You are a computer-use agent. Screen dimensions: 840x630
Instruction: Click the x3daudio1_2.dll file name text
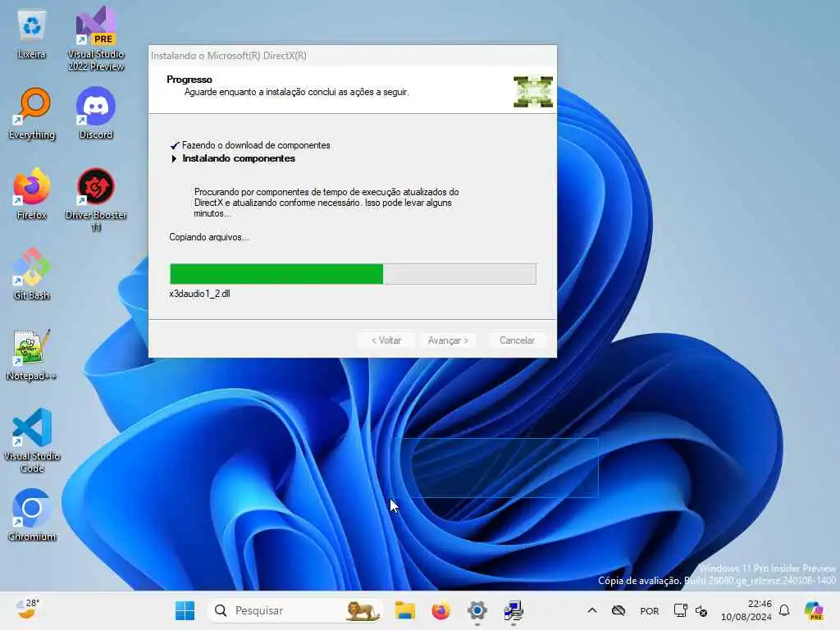tap(199, 294)
